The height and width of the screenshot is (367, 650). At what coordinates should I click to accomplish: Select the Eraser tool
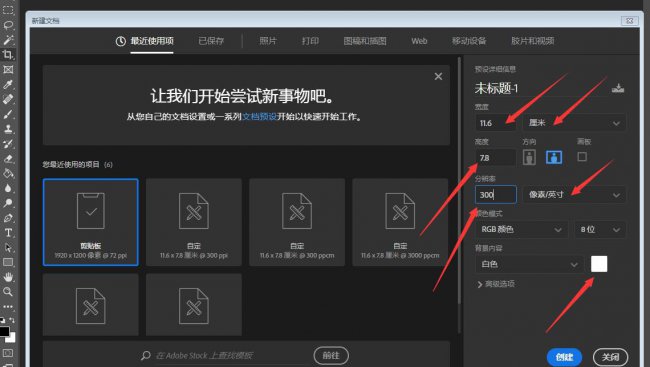click(x=8, y=159)
